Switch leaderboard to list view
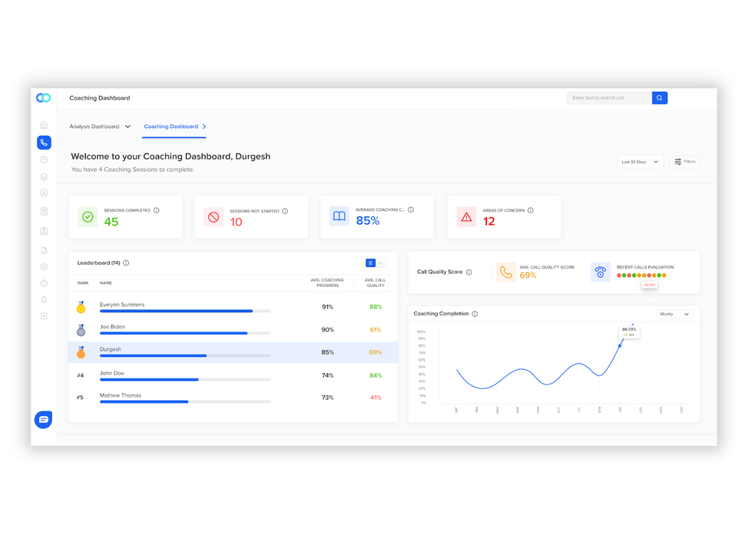 point(370,263)
